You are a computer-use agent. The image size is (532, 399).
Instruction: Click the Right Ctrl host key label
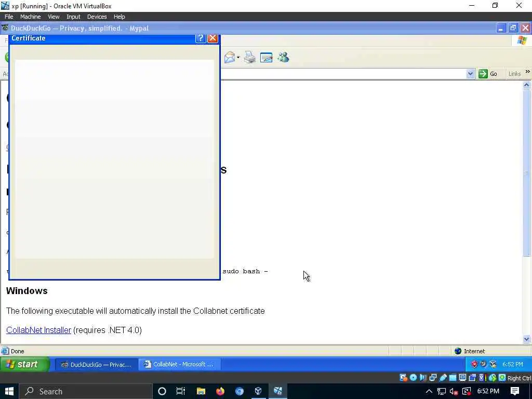pos(520,378)
